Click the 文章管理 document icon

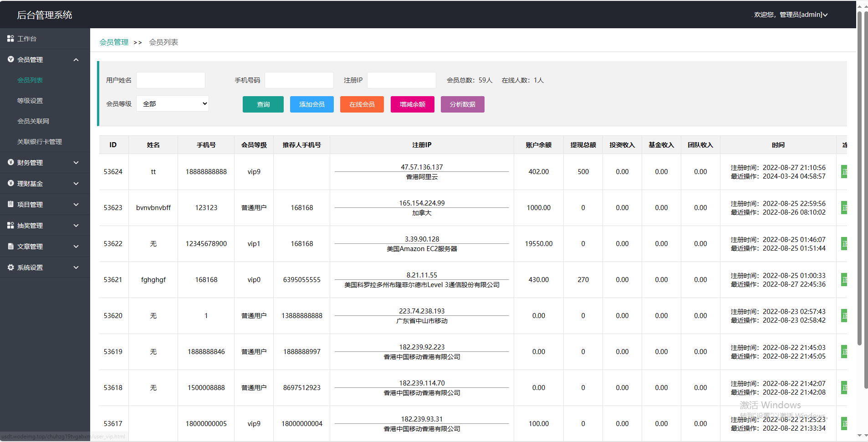(10, 247)
